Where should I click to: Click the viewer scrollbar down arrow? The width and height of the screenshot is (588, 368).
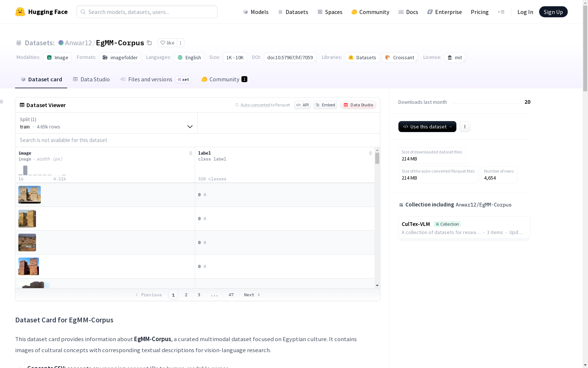point(377,286)
